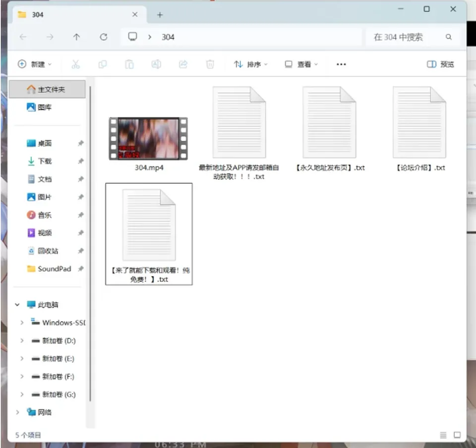Expand the 新加卷 (D:) drive node

[22, 340]
